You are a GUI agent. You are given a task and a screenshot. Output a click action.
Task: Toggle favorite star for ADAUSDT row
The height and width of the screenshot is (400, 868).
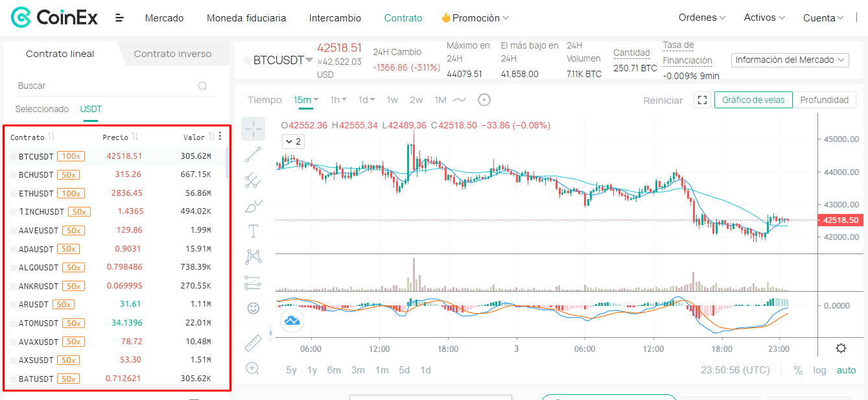tap(12, 249)
